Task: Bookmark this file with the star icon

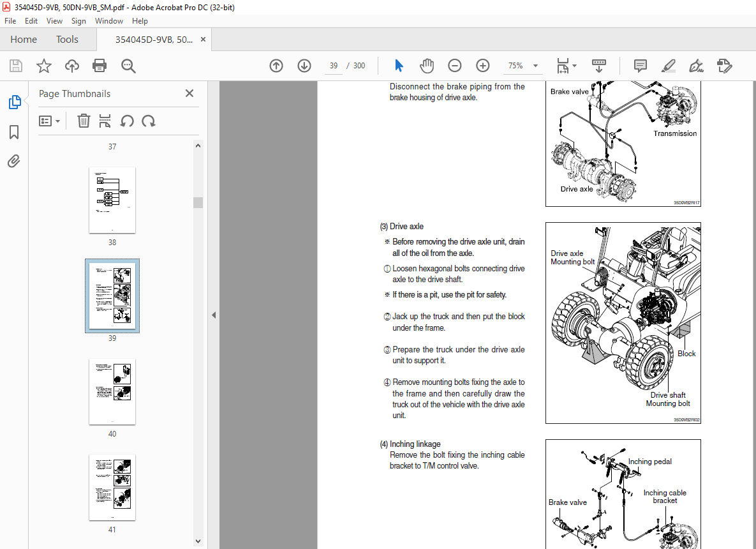Action: coord(44,66)
